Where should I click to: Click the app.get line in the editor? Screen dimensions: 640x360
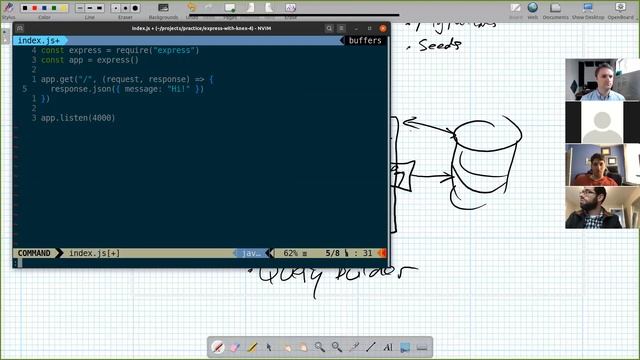pyautogui.click(x=127, y=79)
